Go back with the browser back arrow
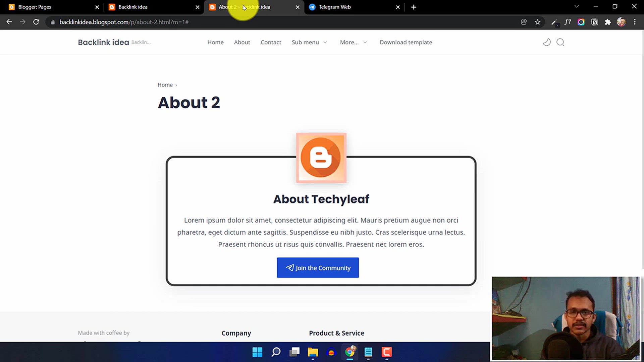This screenshot has width=644, height=362. tap(9, 22)
